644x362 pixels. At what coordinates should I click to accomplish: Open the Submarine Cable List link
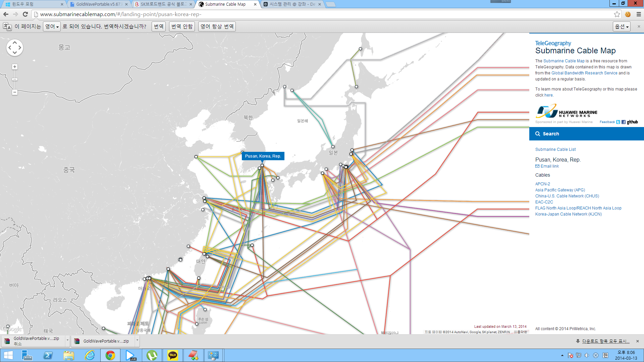555,149
